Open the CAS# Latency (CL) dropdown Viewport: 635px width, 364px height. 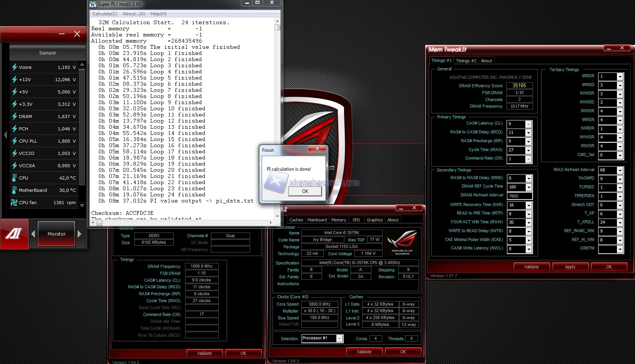(x=528, y=124)
